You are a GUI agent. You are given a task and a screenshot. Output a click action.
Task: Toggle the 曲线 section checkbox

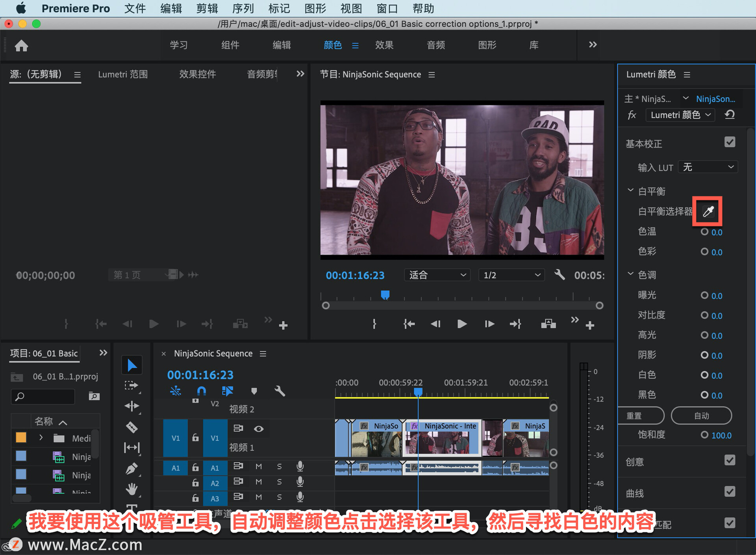730,492
